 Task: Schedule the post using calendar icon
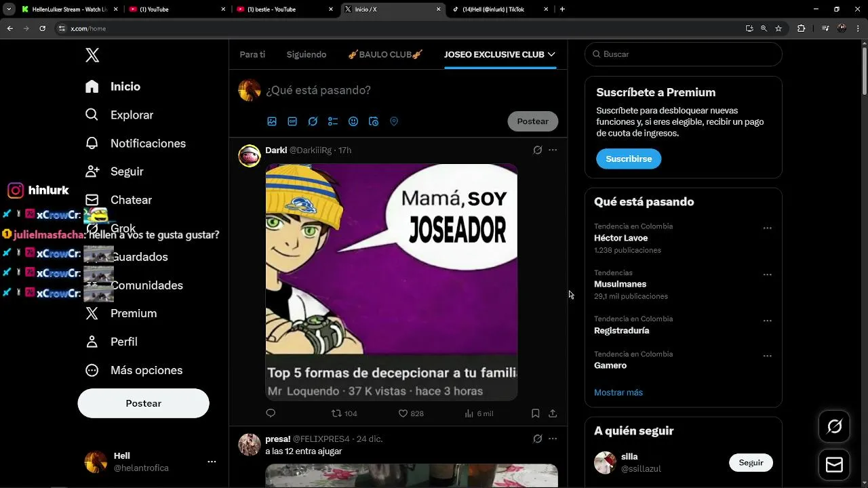click(x=374, y=121)
